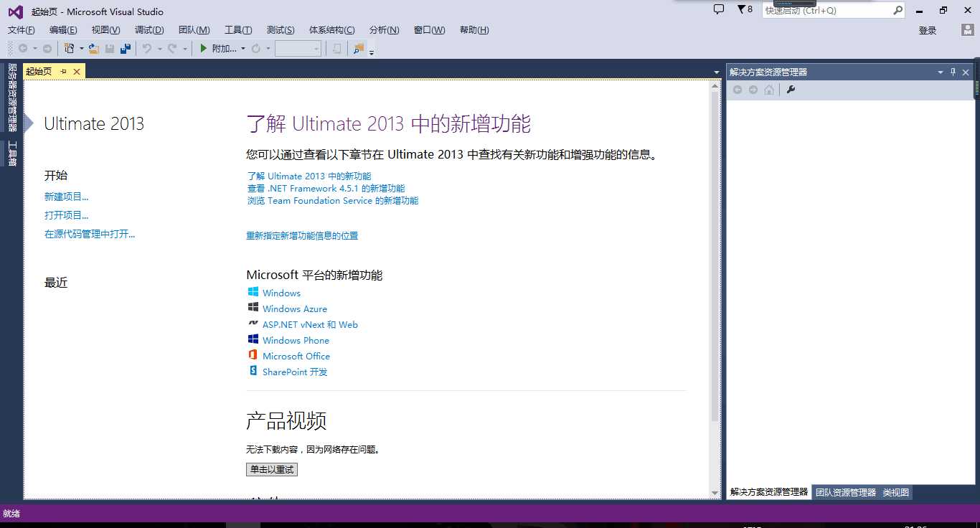This screenshot has width=980, height=528.
Task: Click the Navigate Forward toolbar icon
Action: click(47, 49)
